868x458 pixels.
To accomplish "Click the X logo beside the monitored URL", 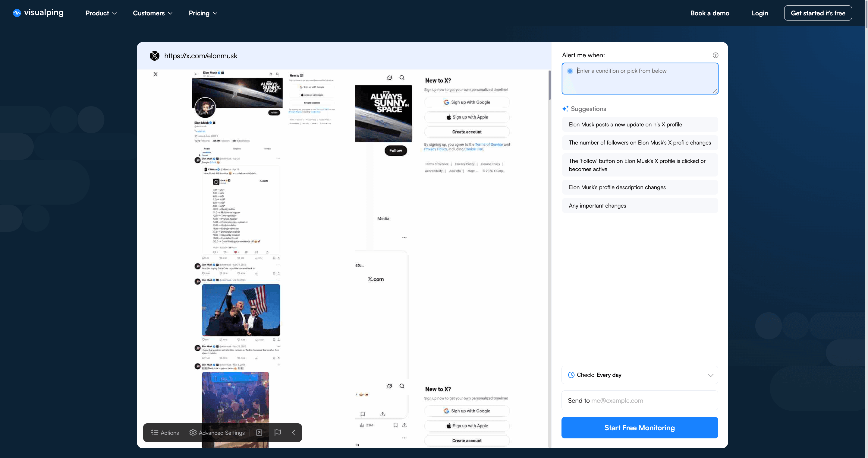I will pos(154,56).
